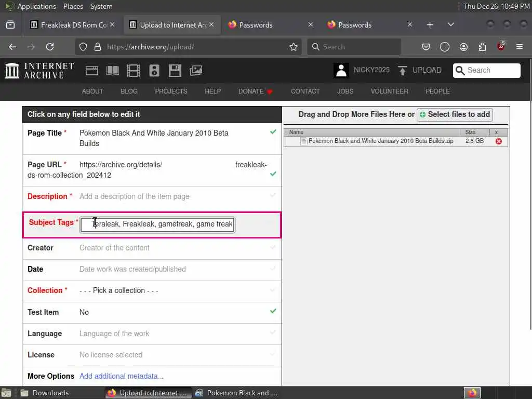
Task: Expand the list all tabs chevron
Action: [x=450, y=25]
